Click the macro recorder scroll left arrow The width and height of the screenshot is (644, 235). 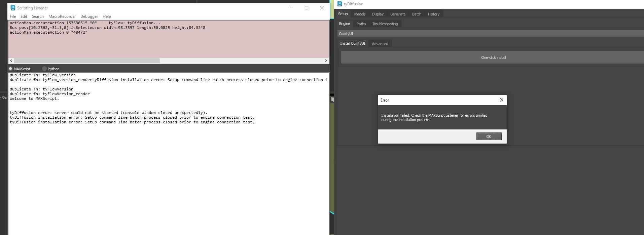[11, 61]
